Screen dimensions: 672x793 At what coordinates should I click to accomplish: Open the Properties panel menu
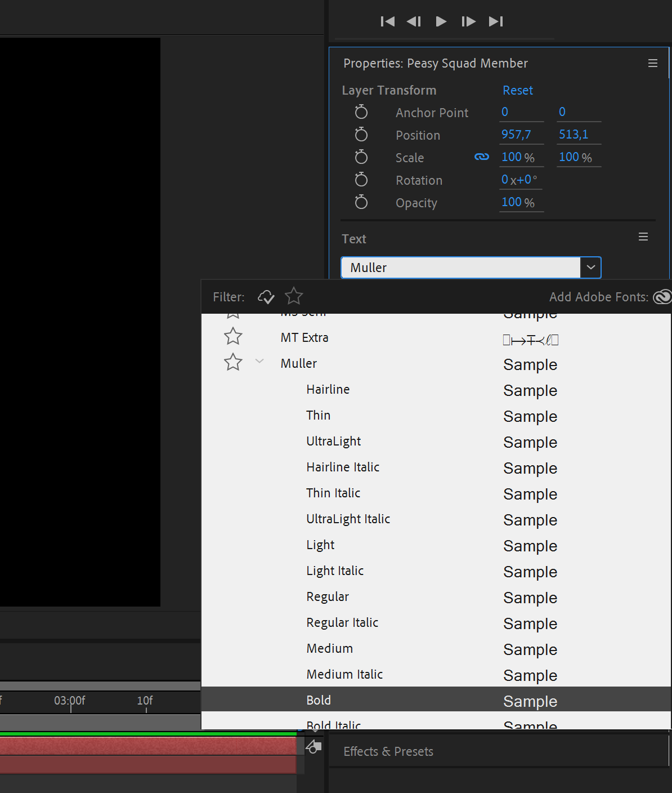pos(652,63)
